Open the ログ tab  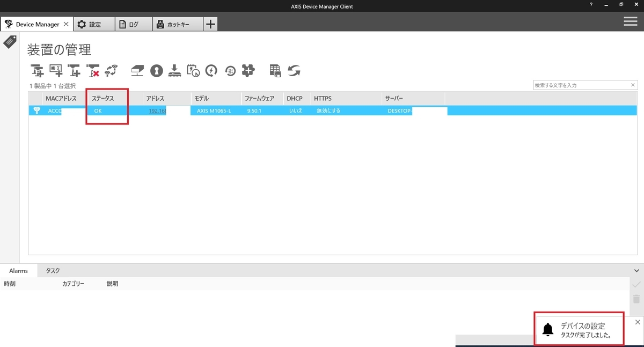pos(134,24)
